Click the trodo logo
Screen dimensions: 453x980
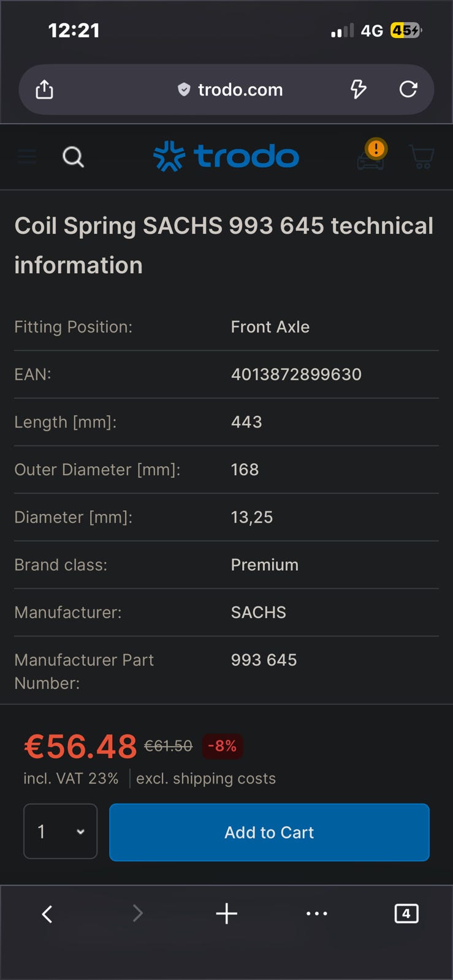(x=226, y=157)
